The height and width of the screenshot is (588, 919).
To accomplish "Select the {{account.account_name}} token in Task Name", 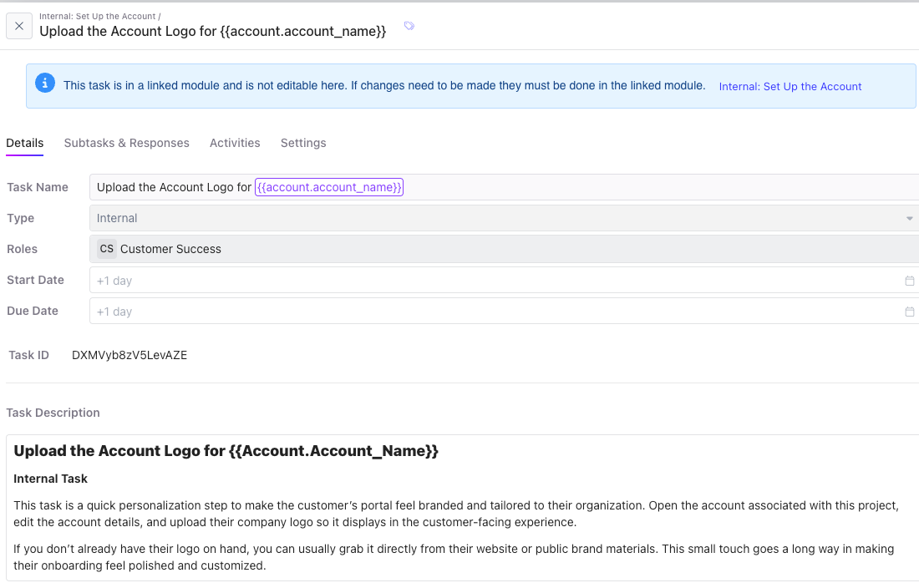I will pyautogui.click(x=329, y=187).
